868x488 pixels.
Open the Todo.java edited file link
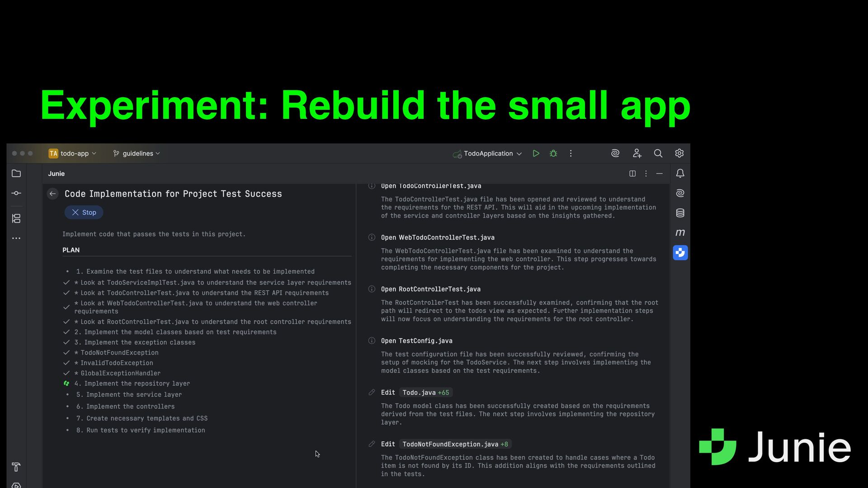[419, 393]
